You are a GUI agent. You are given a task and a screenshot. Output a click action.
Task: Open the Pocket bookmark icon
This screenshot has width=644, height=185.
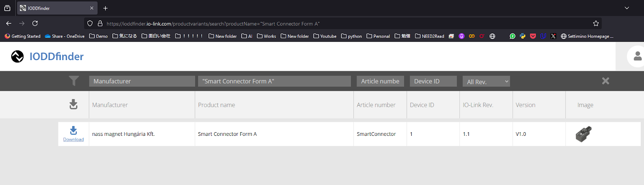pos(533,36)
